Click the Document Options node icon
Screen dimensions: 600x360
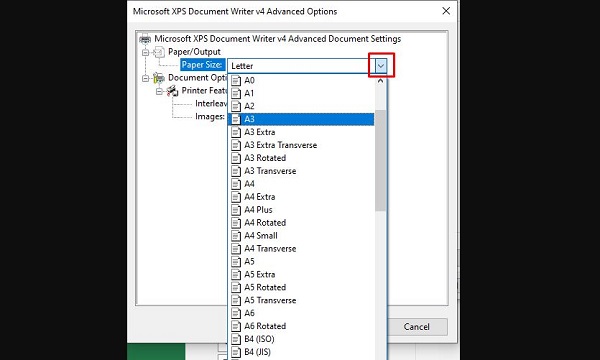tap(159, 78)
